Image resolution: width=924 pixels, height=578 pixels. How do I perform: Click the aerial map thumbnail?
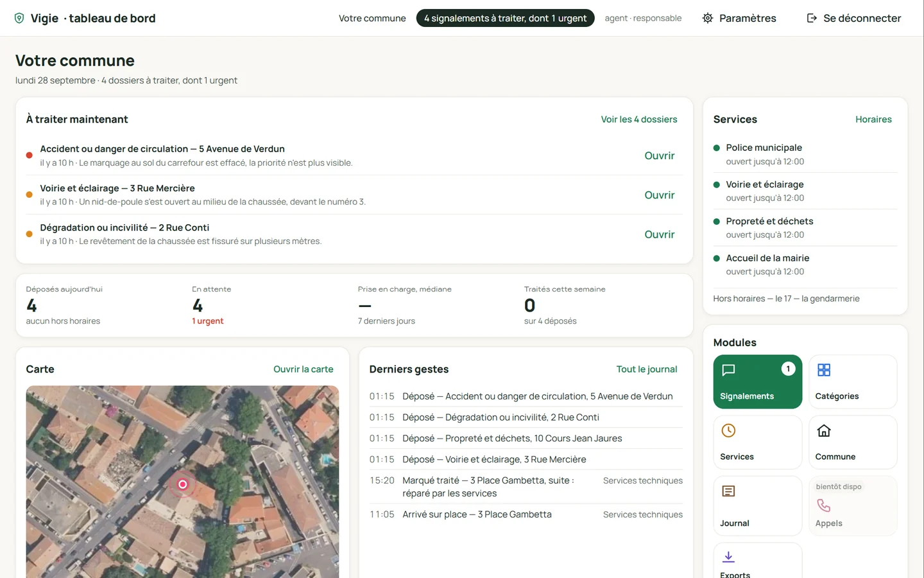182,482
